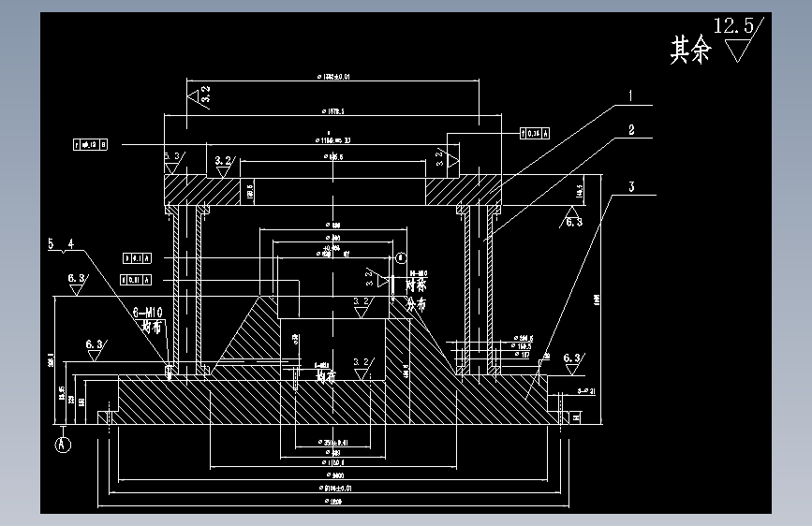Click 6.3 roughness symbol above the ⌀21 note

[574, 363]
